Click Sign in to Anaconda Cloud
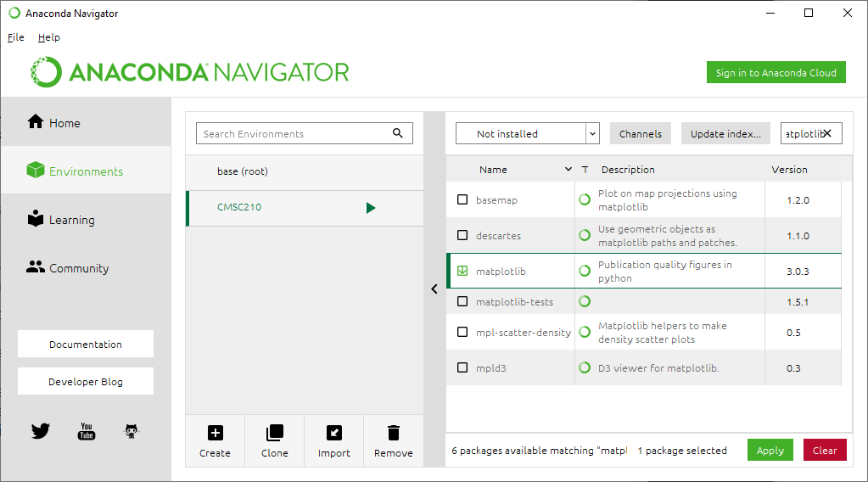 [x=776, y=72]
